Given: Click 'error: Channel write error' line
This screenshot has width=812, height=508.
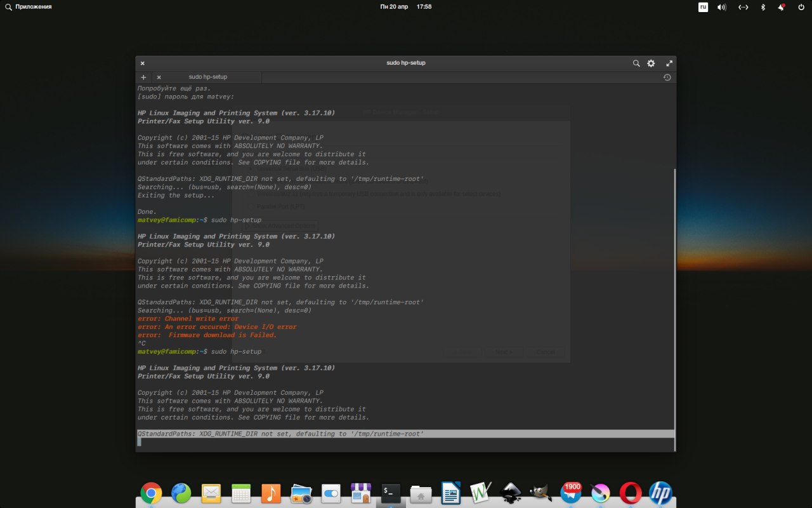Looking at the screenshot, I should pos(188,319).
